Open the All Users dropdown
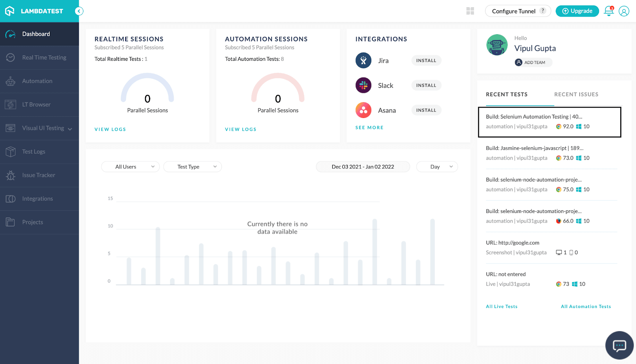 tap(130, 167)
